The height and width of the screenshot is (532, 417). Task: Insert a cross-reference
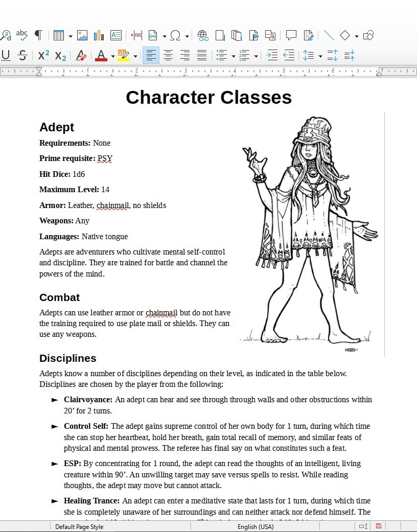point(270,35)
